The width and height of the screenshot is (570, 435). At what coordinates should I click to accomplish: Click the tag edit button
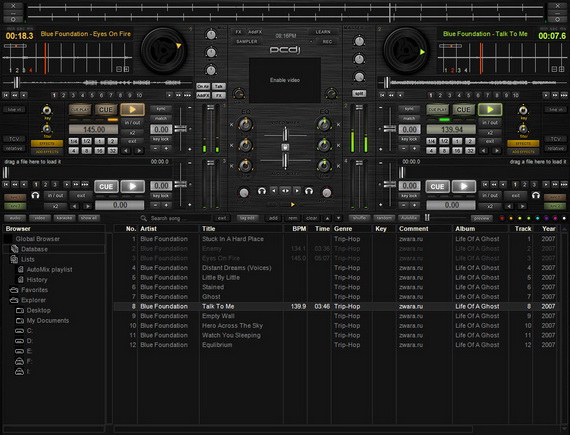coord(247,218)
